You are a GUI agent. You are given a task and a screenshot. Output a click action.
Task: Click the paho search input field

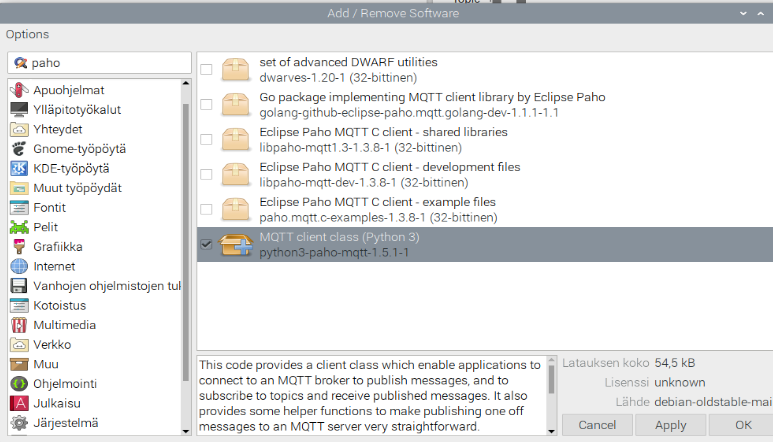[x=100, y=63]
